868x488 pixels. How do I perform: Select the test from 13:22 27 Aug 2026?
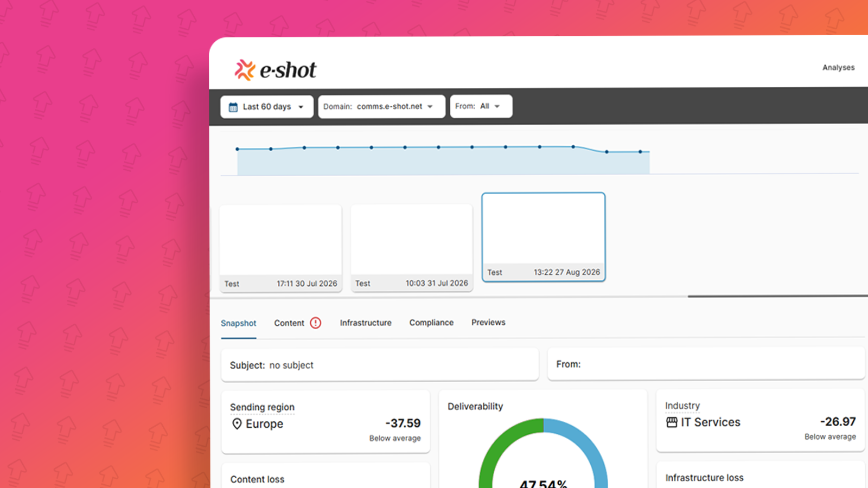(x=544, y=237)
